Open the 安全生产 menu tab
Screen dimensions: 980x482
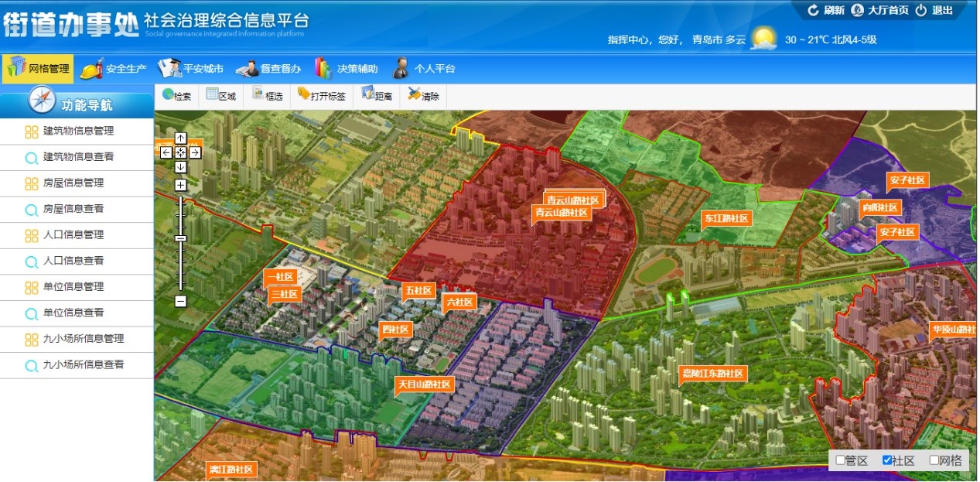coord(114,69)
